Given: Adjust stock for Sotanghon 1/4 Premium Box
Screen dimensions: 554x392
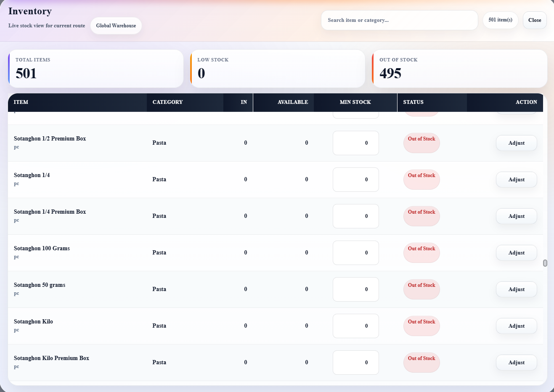Looking at the screenshot, I should pos(517,216).
